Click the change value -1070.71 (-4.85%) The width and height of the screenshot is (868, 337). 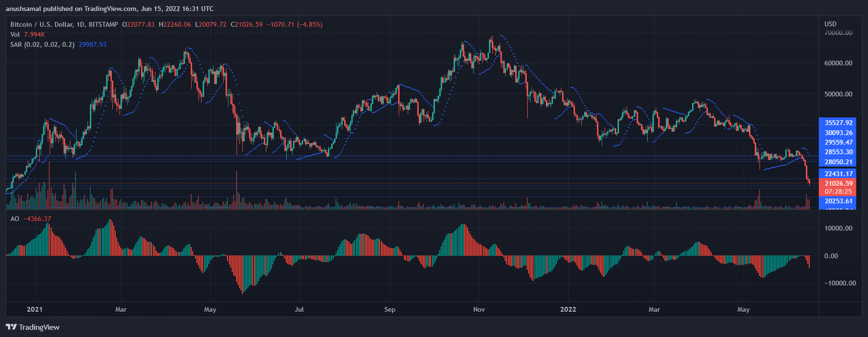point(294,24)
